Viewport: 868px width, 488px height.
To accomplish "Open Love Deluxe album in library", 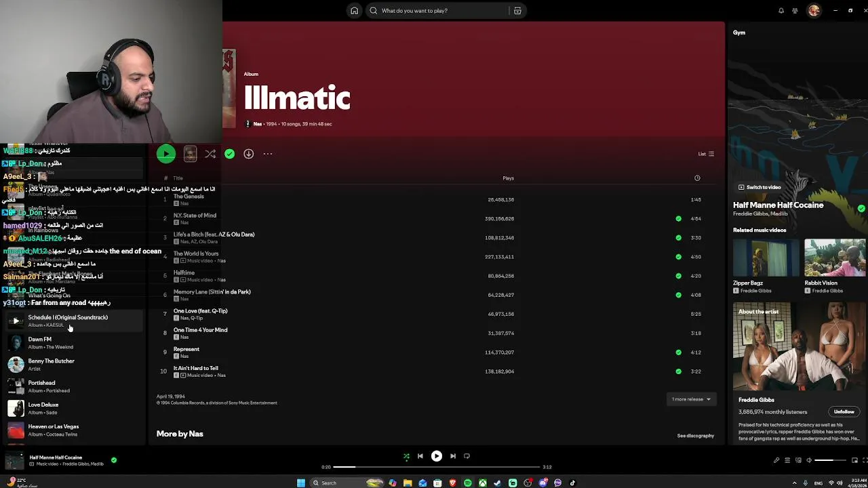I will click(x=73, y=408).
